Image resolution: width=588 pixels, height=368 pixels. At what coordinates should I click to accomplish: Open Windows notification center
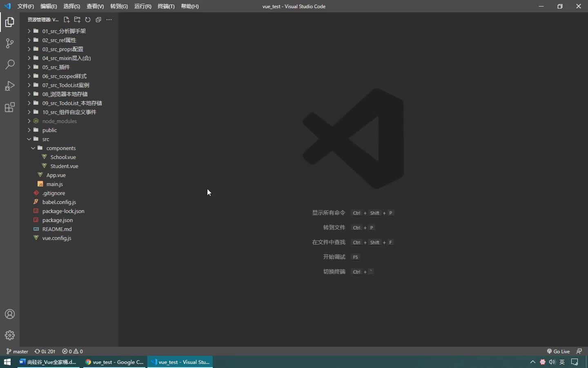pyautogui.click(x=575, y=362)
